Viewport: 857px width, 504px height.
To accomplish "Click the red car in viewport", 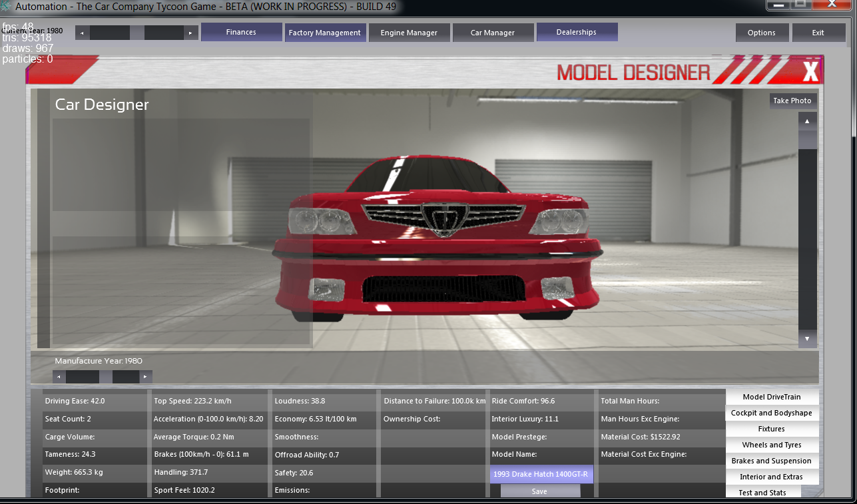I will [x=437, y=239].
